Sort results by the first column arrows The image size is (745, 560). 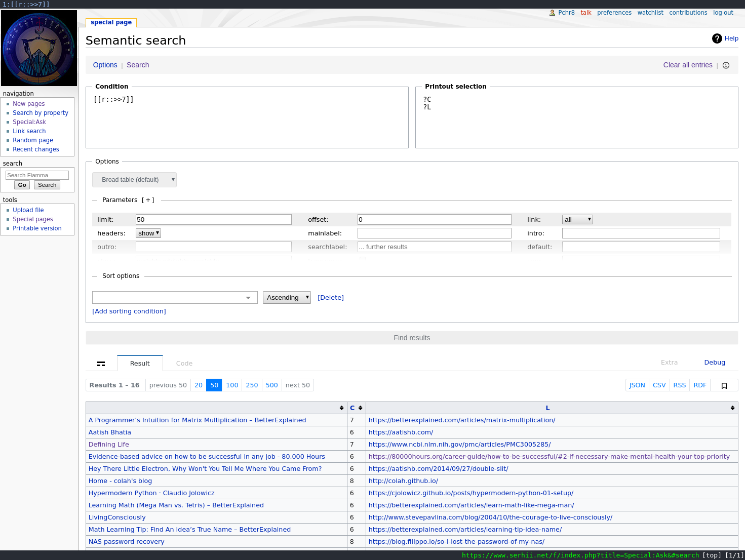click(x=341, y=408)
